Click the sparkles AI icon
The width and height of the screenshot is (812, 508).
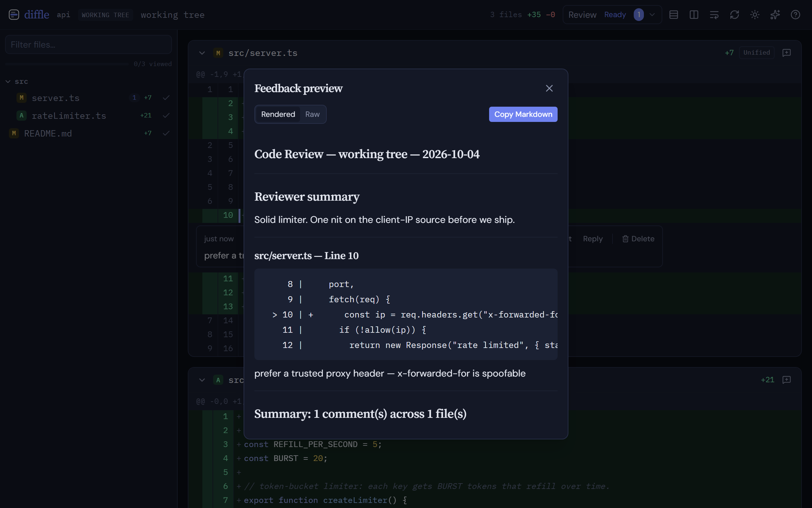pyautogui.click(x=775, y=15)
